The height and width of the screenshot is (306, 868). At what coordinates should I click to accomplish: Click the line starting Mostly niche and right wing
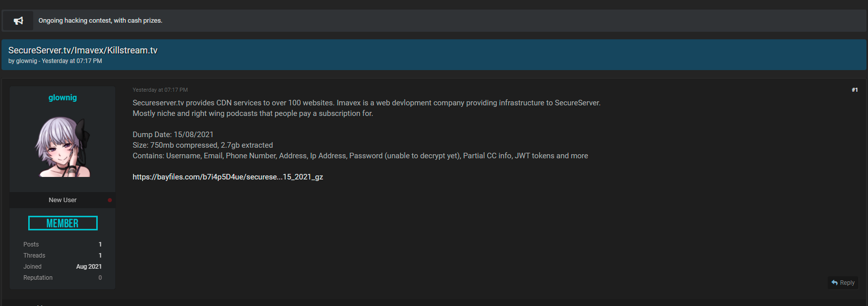tap(253, 113)
